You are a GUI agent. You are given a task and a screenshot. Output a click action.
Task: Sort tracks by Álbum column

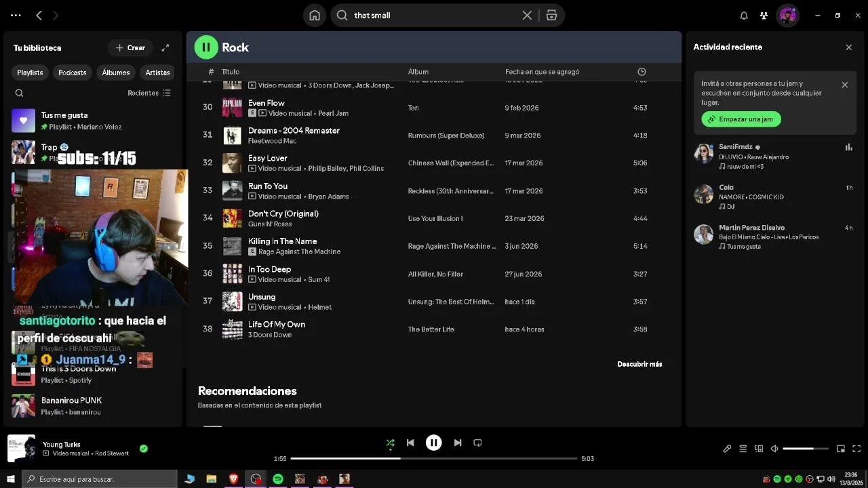pos(418,72)
